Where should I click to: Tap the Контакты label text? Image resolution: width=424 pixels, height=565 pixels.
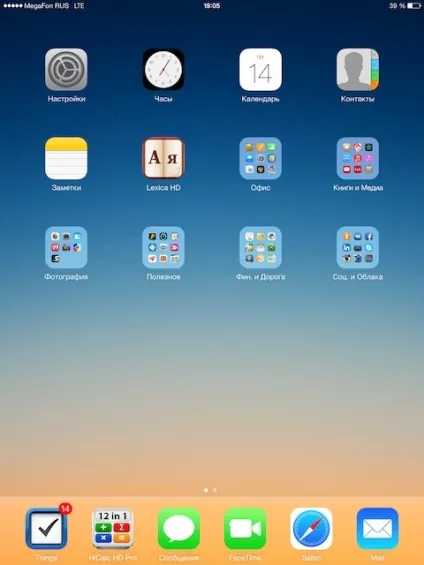[x=358, y=99]
